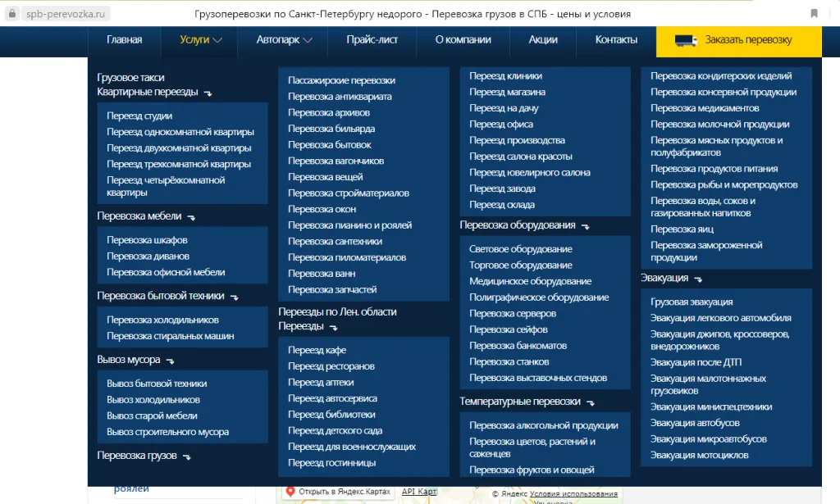Open the Прайс-лист menu item
The height and width of the screenshot is (504, 840).
[x=372, y=39]
